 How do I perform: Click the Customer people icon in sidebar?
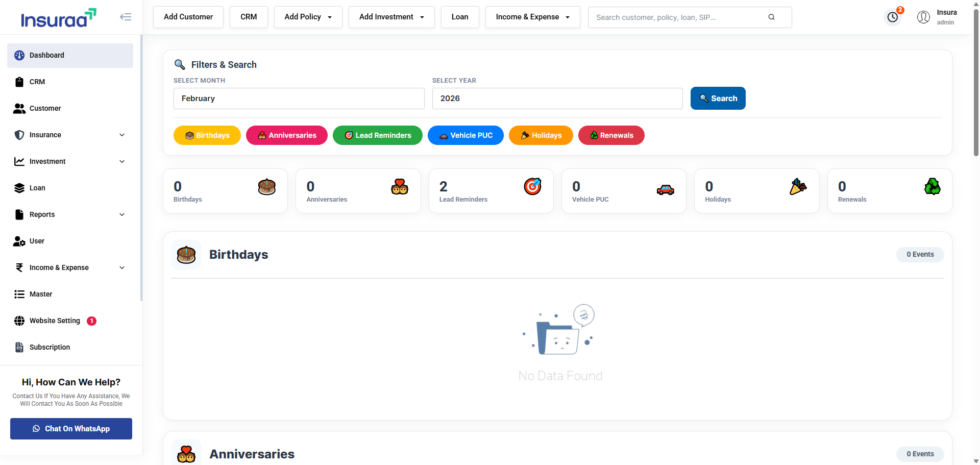click(x=19, y=108)
